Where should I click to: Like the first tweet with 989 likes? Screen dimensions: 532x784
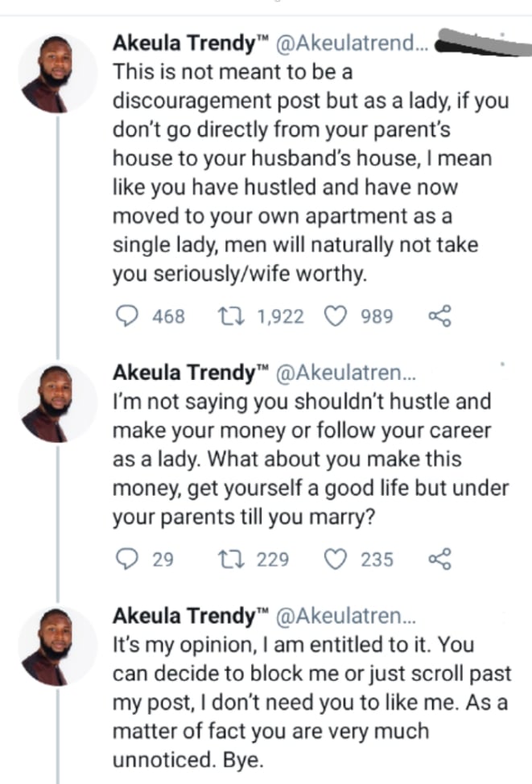click(x=334, y=316)
